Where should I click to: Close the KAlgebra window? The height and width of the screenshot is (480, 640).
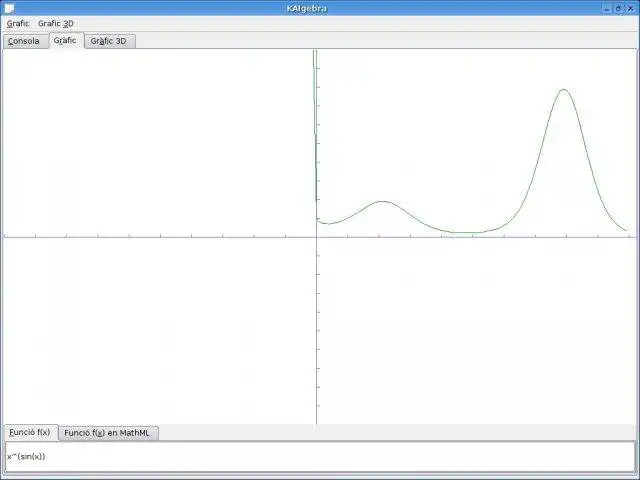(630, 8)
